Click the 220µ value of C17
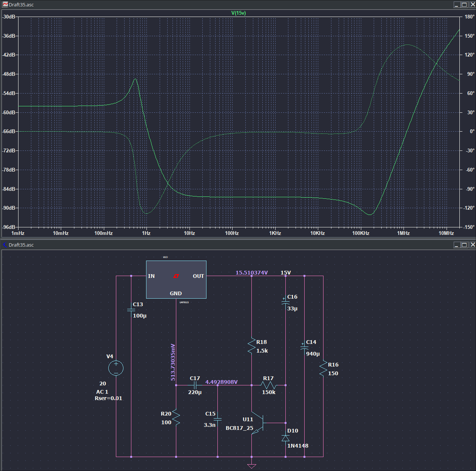This screenshot has width=476, height=471. [x=195, y=392]
